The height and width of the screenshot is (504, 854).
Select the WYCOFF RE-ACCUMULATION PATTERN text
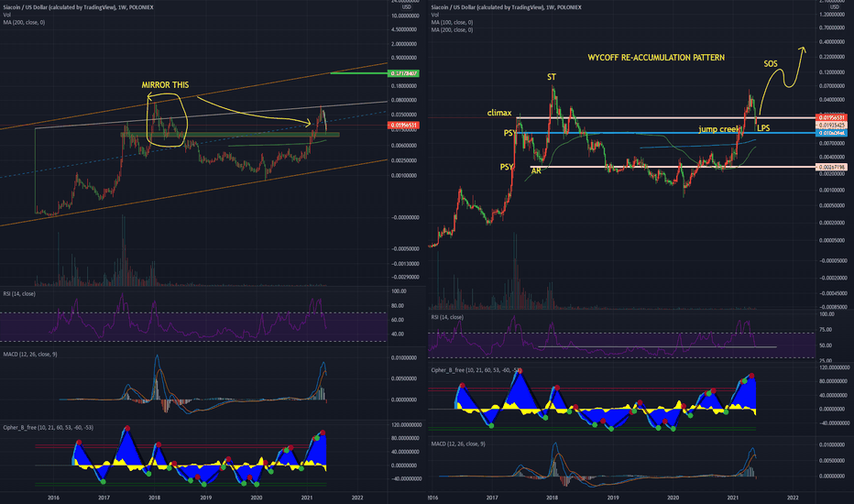[x=656, y=57]
